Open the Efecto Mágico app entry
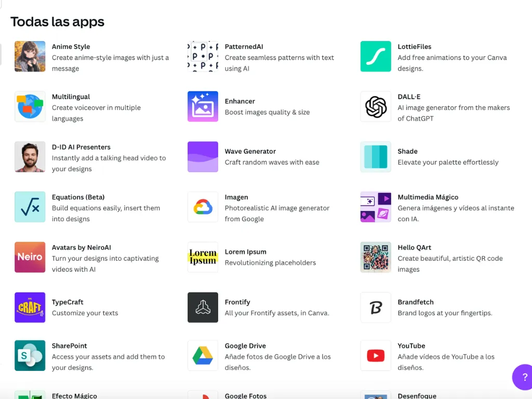This screenshot has width=532, height=399. [x=74, y=395]
